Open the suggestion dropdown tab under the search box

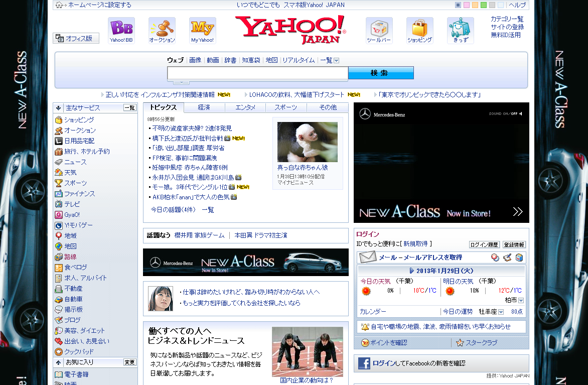[182, 82]
